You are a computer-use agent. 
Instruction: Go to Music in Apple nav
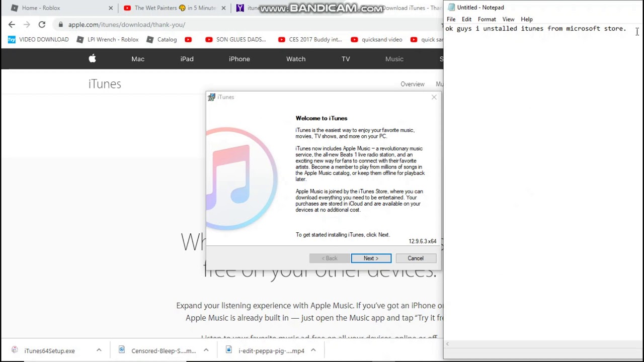click(x=394, y=59)
